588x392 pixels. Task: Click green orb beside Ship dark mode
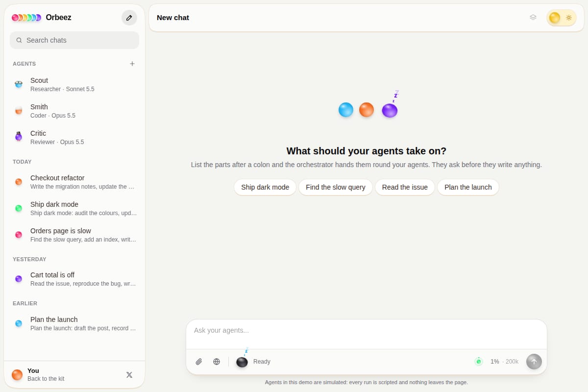click(x=19, y=208)
